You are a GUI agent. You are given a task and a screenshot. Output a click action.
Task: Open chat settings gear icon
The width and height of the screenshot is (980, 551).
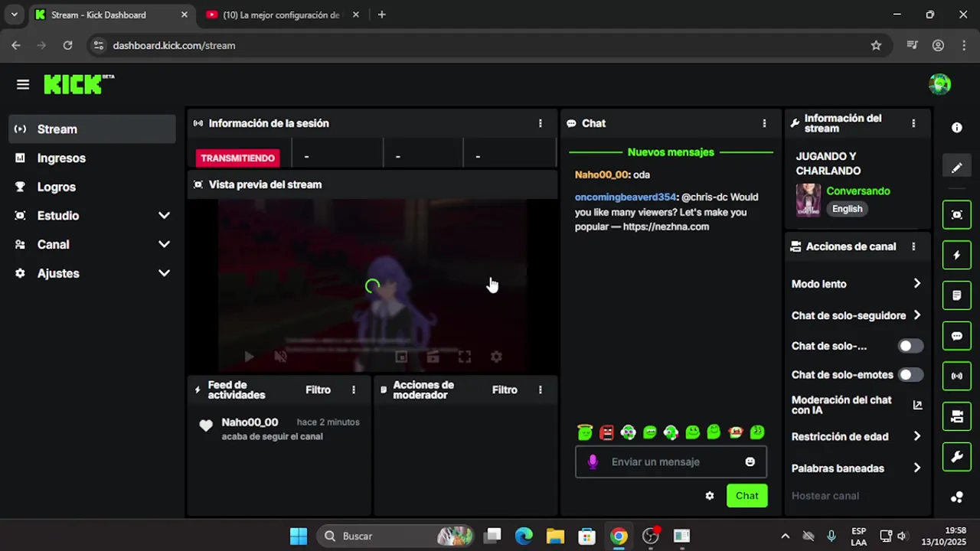(710, 496)
